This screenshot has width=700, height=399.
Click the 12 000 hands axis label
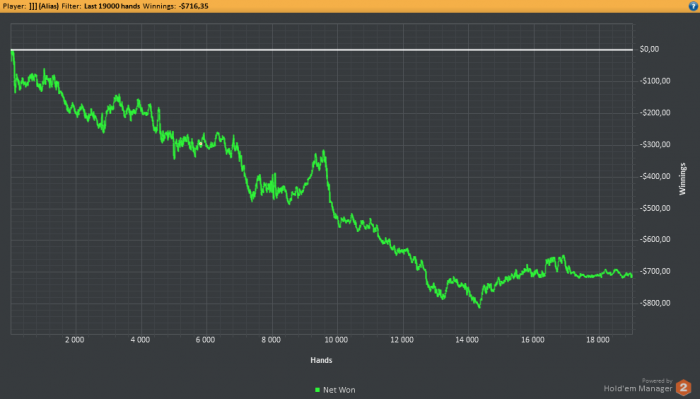point(402,340)
